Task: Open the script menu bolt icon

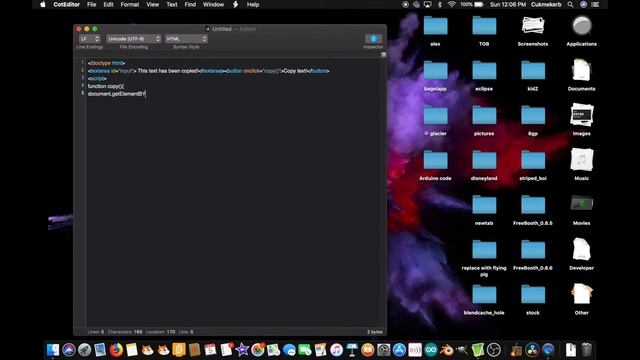Action: 236,4
